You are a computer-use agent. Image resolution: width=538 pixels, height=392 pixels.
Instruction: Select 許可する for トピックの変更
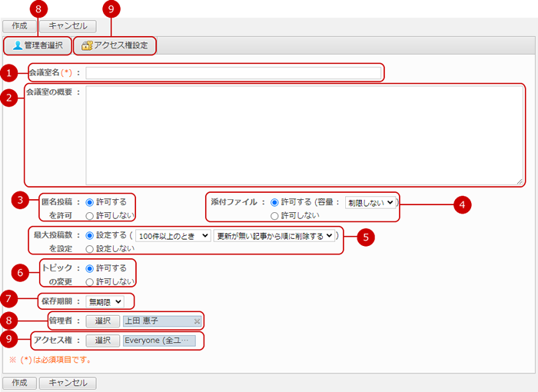(90, 269)
